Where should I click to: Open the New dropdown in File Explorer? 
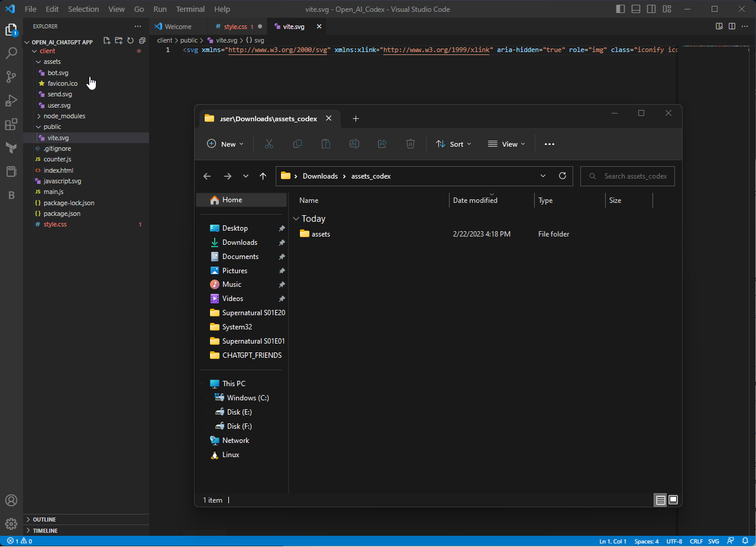pos(225,144)
